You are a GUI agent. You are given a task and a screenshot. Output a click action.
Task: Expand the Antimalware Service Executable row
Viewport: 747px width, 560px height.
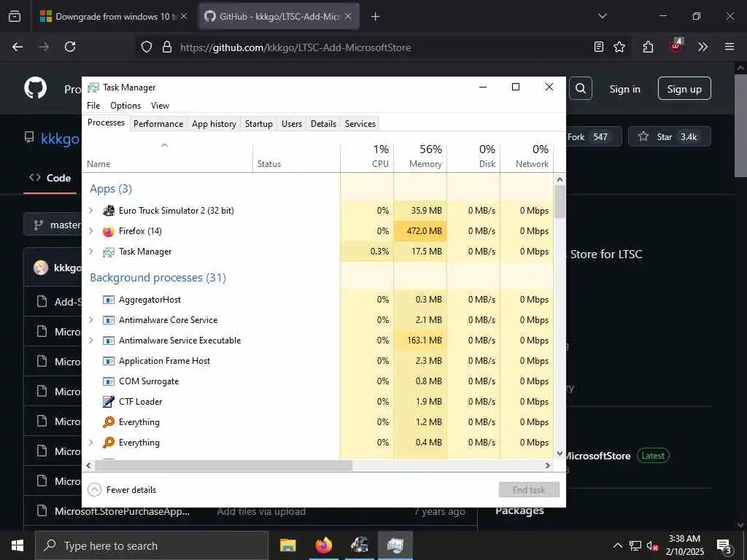[91, 340]
